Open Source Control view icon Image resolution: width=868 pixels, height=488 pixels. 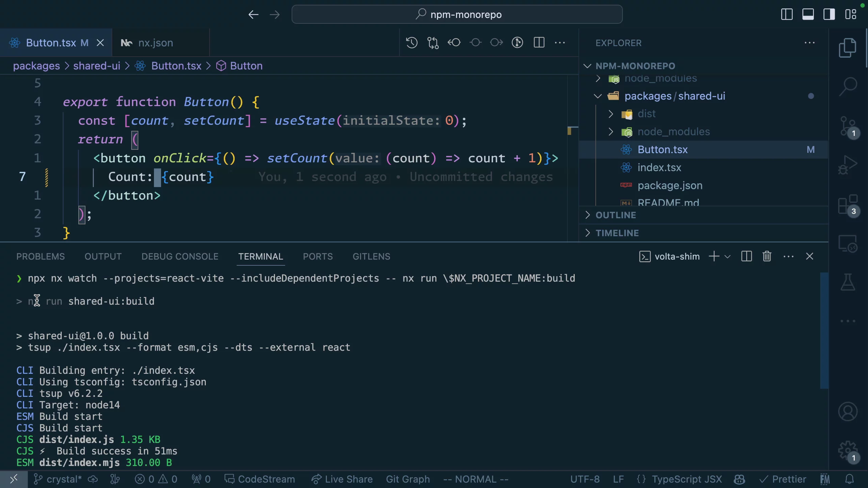[848, 126]
